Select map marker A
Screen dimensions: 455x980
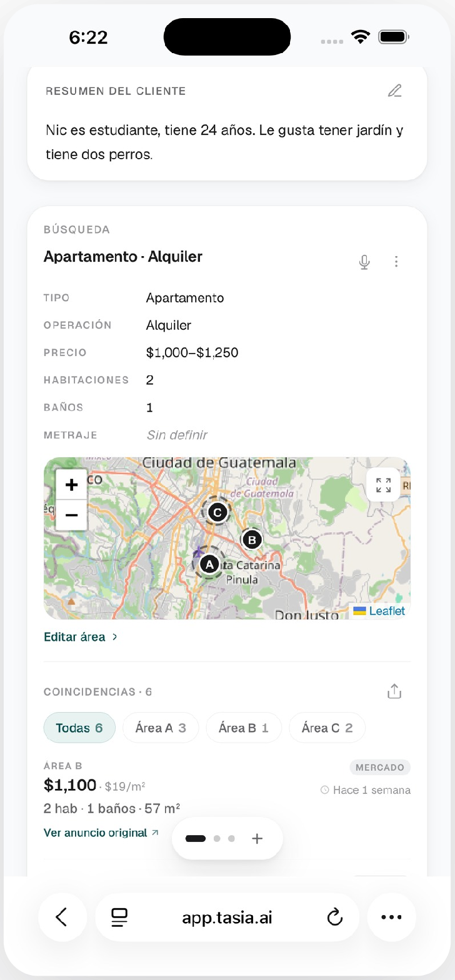[209, 565]
